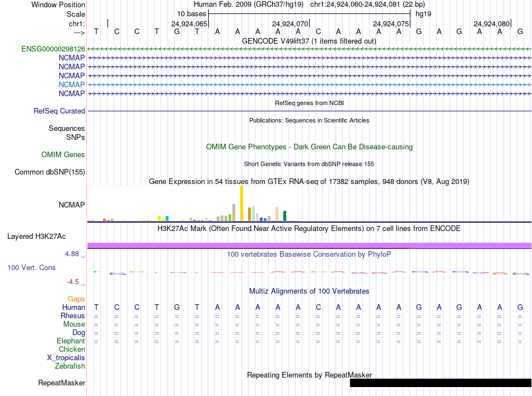Click Short Genetic Variants from dbSNP title
The width and height of the screenshot is (532, 396).
point(309,164)
